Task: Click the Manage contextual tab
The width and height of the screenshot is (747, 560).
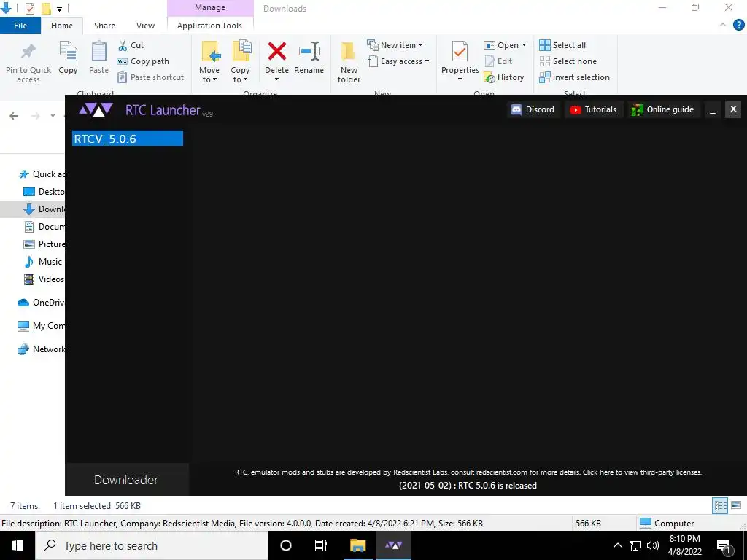Action: (x=209, y=7)
